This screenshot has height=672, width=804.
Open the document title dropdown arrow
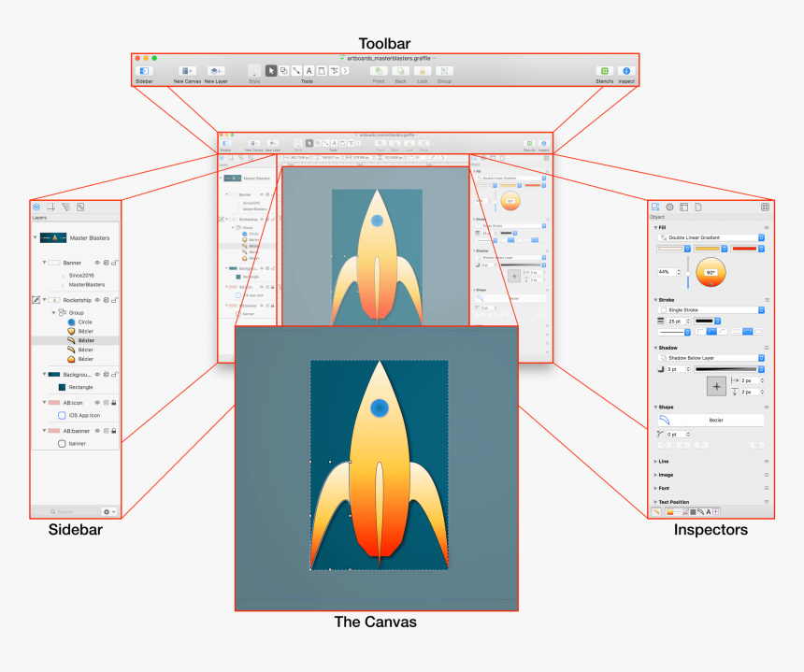point(435,58)
